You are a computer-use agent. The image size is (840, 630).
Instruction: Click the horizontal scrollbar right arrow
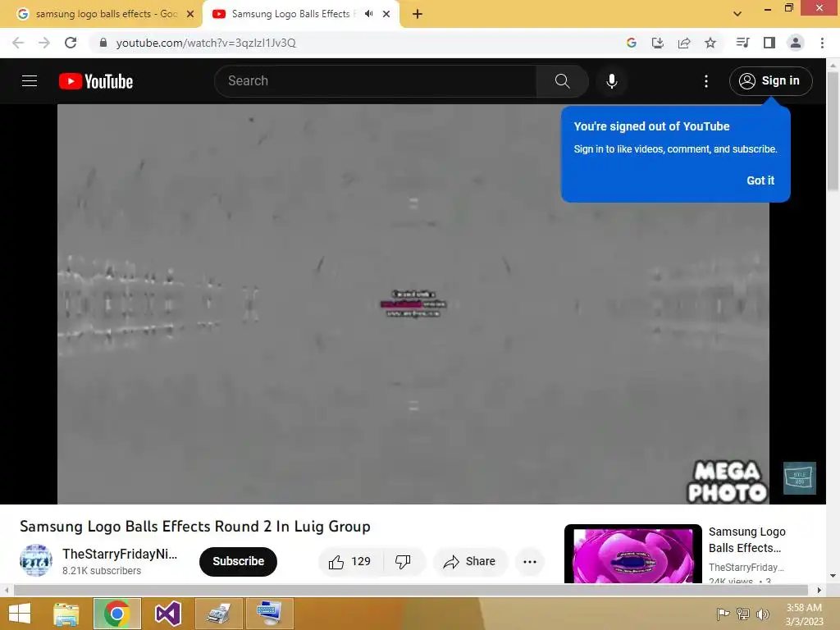click(819, 590)
